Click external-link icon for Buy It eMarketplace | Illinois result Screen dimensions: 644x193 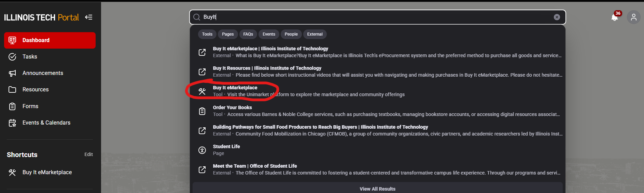pos(202,52)
